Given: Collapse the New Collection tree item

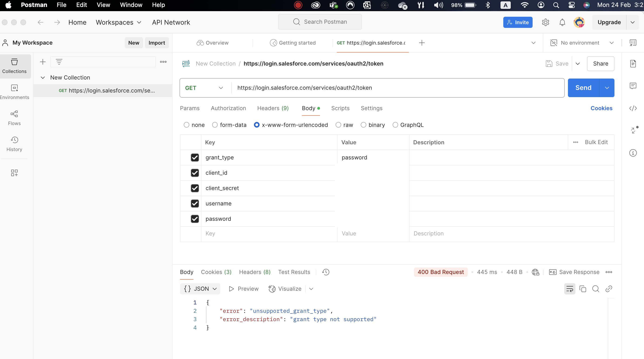Looking at the screenshot, I should tap(43, 77).
